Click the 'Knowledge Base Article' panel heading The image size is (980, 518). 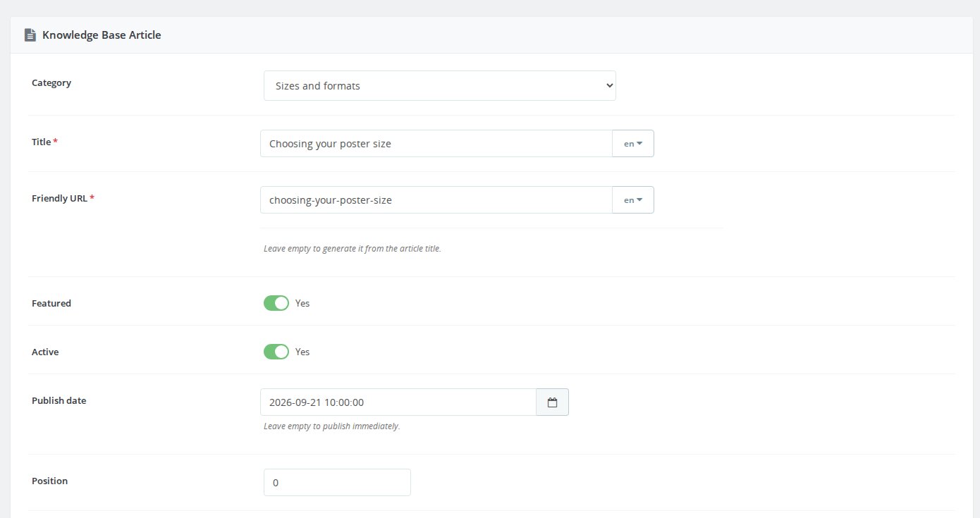[102, 35]
